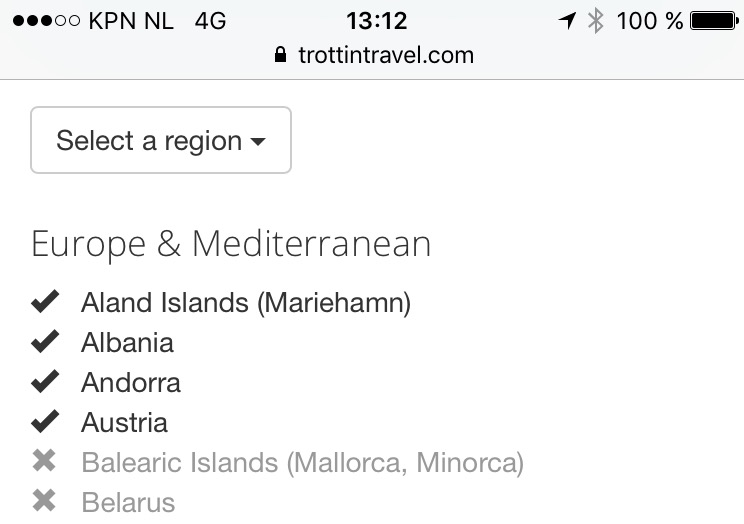Choose Andorra from the country list
The image size is (744, 524).
click(131, 382)
